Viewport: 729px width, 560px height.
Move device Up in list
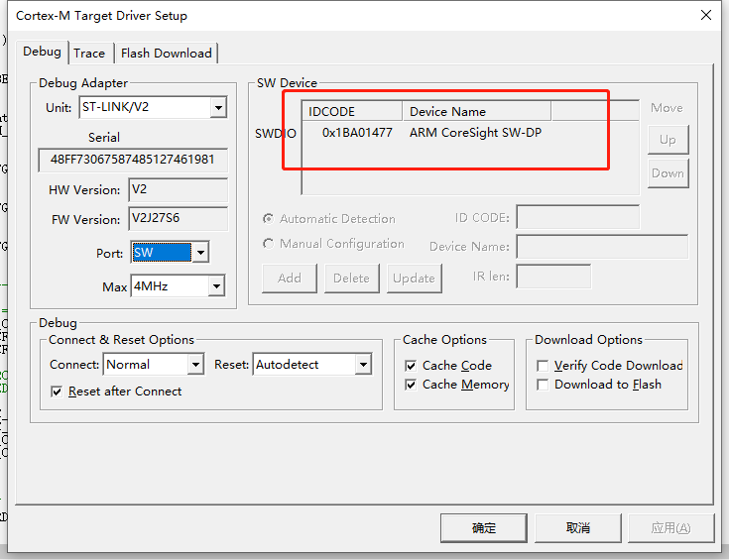668,140
